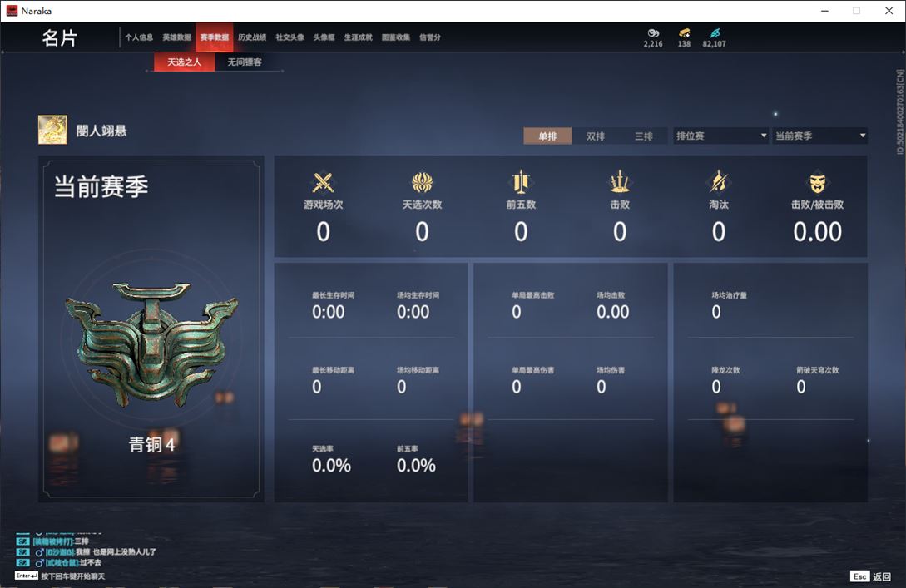Click the 三排 chat message line
The width and height of the screenshot is (906, 588).
pyautogui.click(x=53, y=541)
